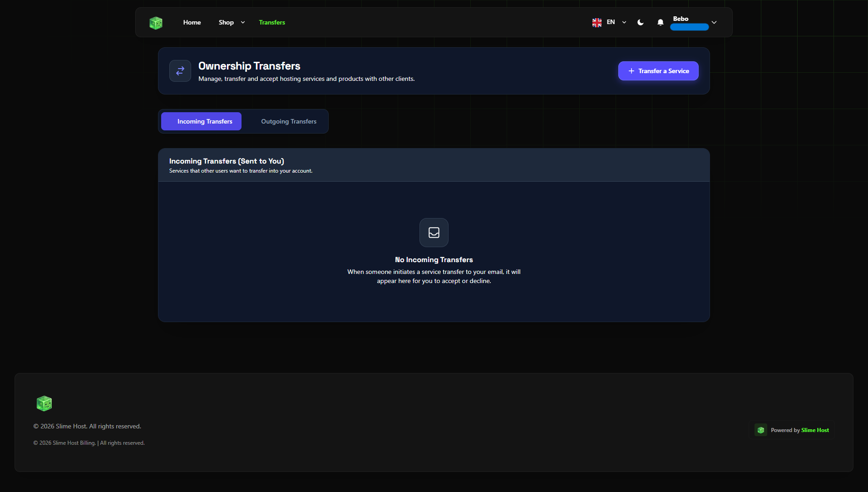Click the small cube icon beside Powered by
The width and height of the screenshot is (868, 492).
[x=761, y=430]
